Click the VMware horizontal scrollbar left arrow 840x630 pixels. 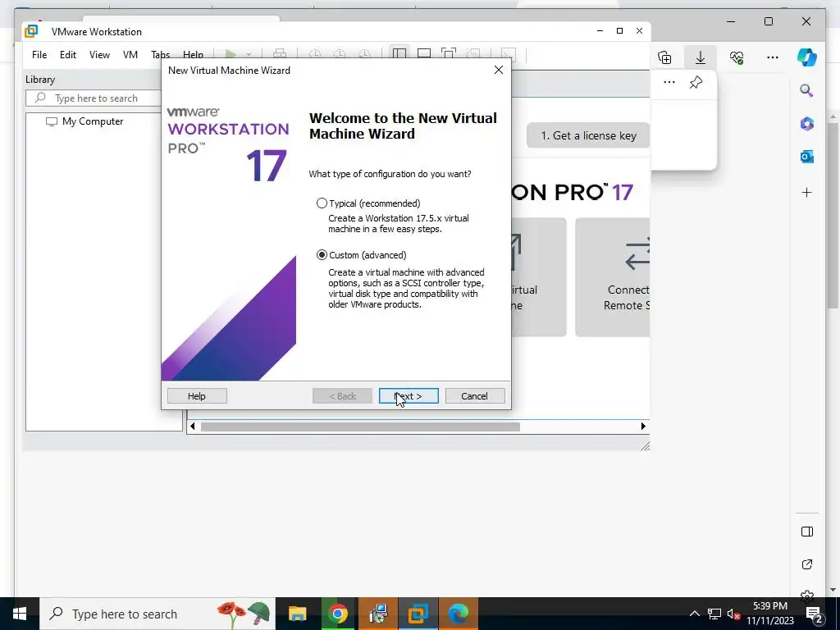(192, 427)
